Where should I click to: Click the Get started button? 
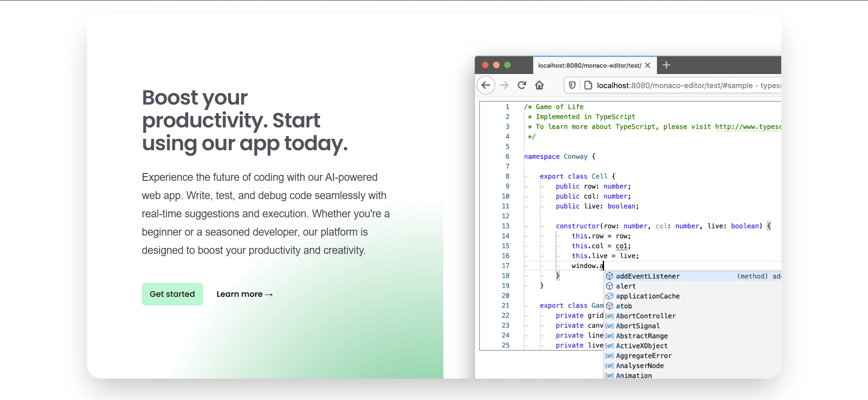coord(172,294)
